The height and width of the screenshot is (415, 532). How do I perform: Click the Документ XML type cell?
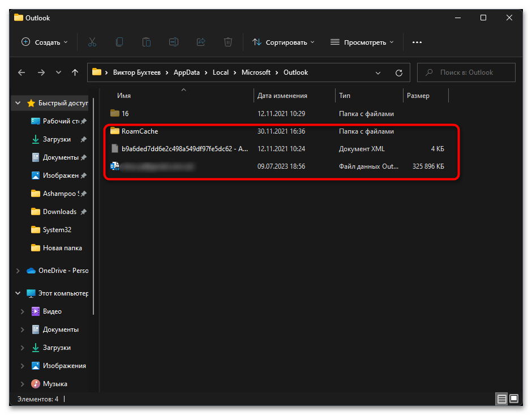point(362,149)
